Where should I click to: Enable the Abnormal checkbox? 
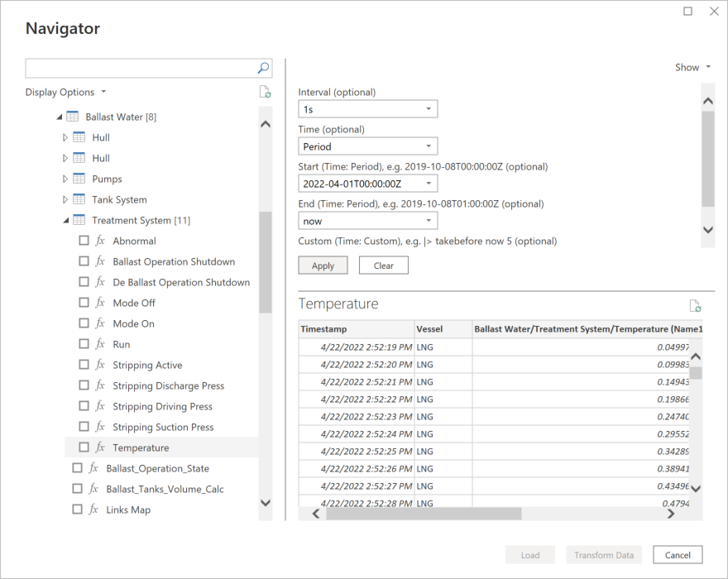(84, 241)
